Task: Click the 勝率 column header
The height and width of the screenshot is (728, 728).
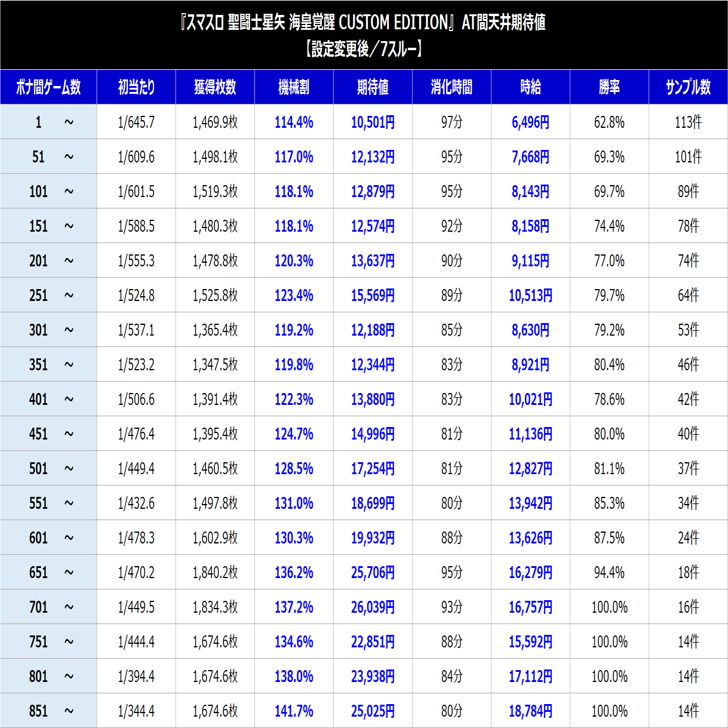Action: [x=609, y=87]
